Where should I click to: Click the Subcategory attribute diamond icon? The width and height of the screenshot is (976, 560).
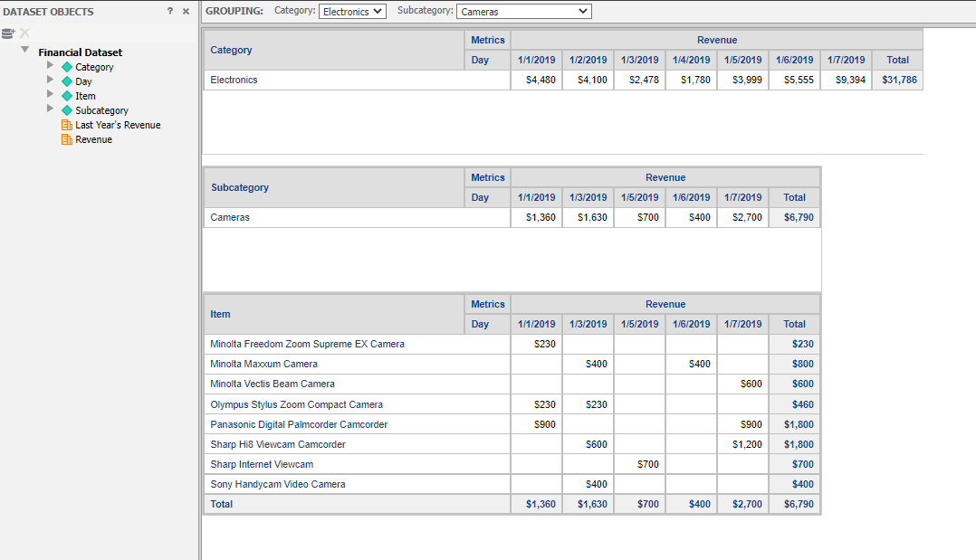coord(67,110)
